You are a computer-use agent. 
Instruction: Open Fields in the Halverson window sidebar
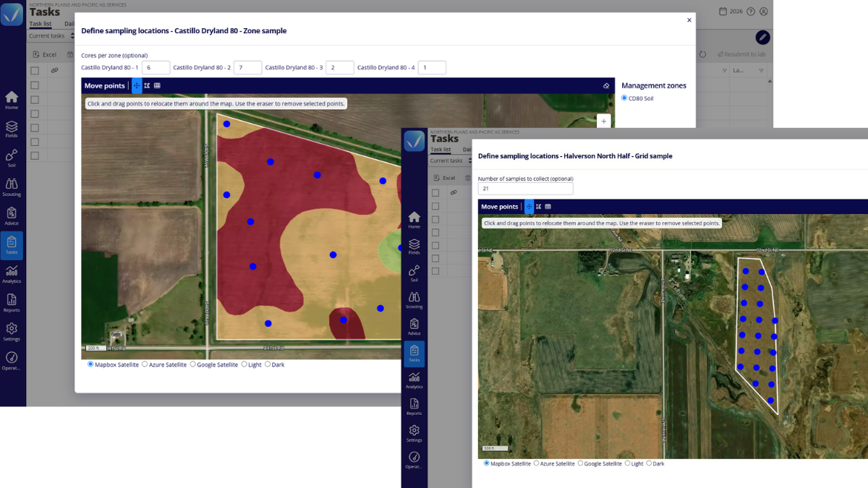pos(414,247)
